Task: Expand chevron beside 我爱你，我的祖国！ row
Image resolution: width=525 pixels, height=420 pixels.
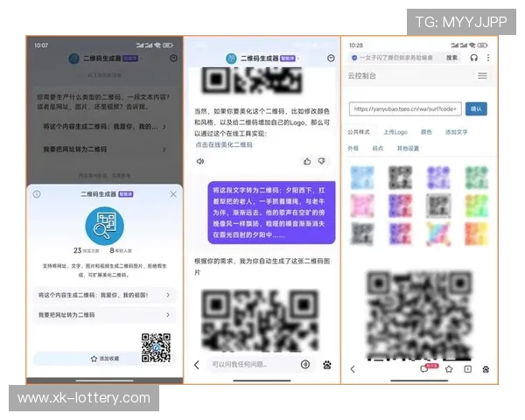Action: point(168,295)
